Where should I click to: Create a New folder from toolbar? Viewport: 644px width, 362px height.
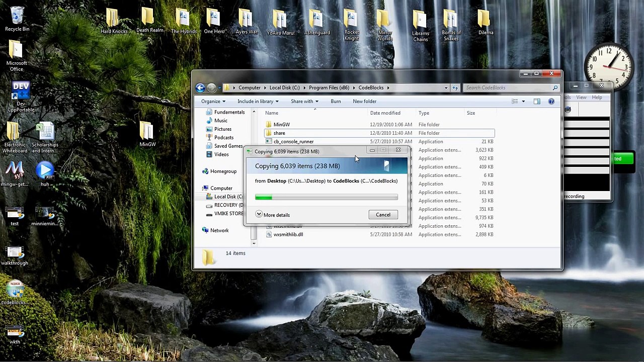[364, 102]
